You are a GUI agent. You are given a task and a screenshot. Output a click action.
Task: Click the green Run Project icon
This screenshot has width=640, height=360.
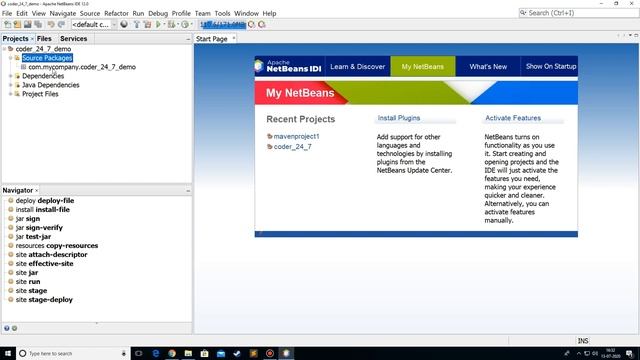158,24
